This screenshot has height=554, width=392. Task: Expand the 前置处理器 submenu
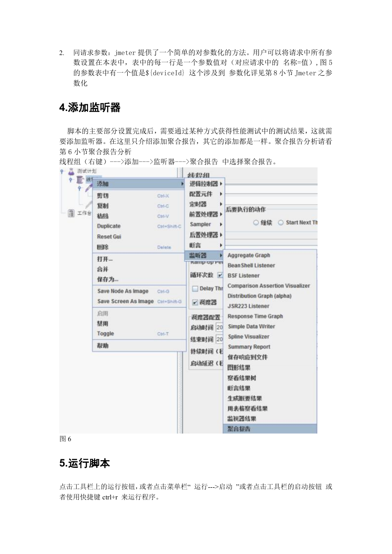205,214
